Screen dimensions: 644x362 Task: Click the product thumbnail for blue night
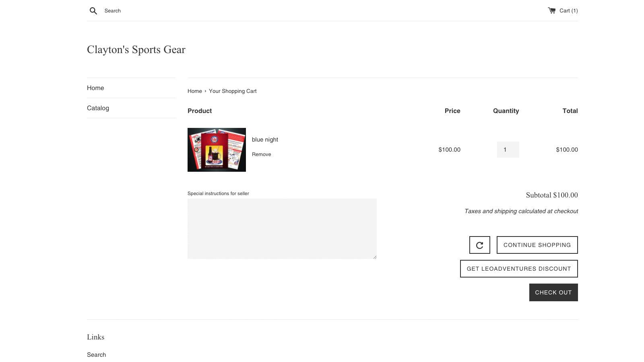tap(217, 150)
